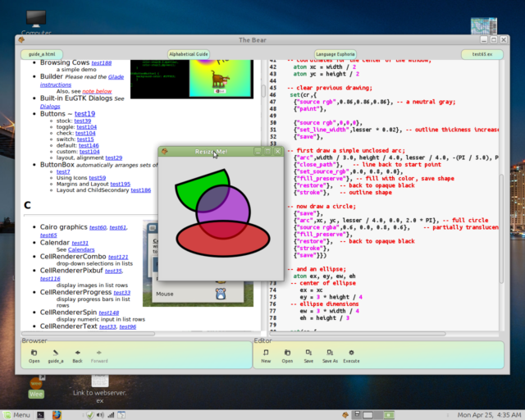This screenshot has width=525, height=420.
Task: Click the Save As icon in Editor
Action: point(330,354)
